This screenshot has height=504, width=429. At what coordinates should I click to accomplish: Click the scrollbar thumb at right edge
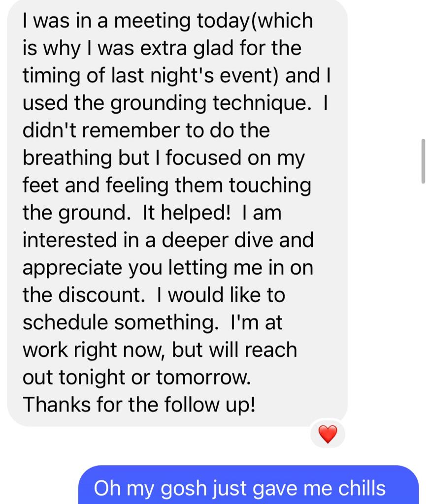[423, 161]
